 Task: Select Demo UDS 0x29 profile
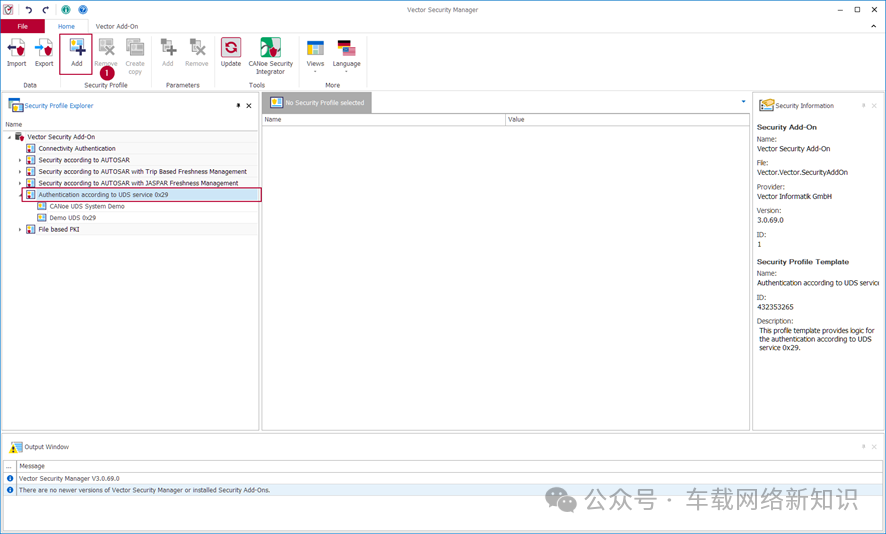click(x=73, y=218)
